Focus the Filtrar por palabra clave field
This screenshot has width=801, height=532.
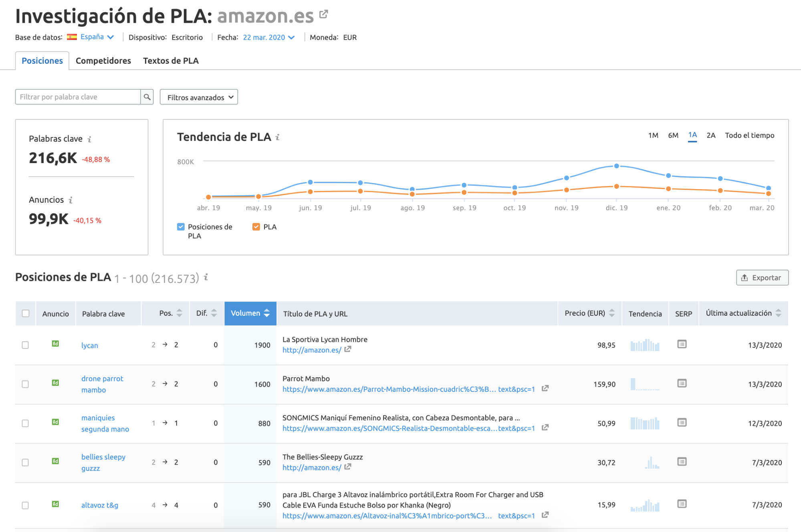(x=78, y=97)
